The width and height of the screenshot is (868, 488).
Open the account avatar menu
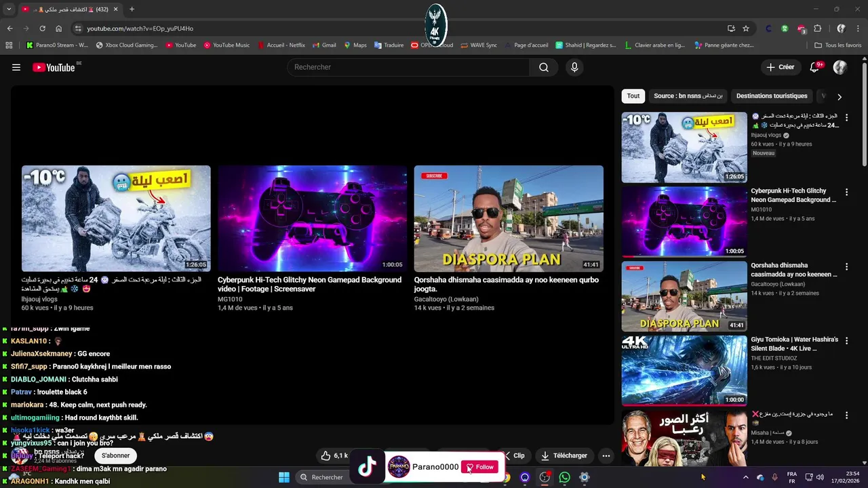click(840, 67)
